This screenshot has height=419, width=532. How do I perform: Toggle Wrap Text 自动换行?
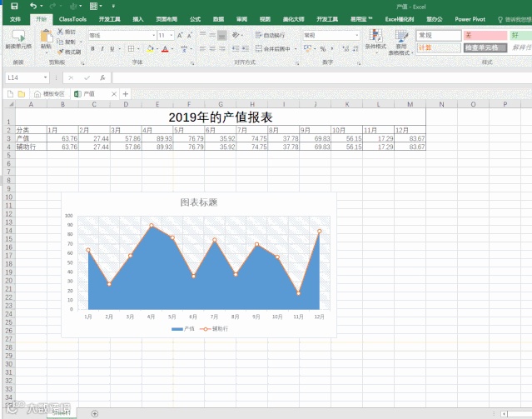pos(270,35)
